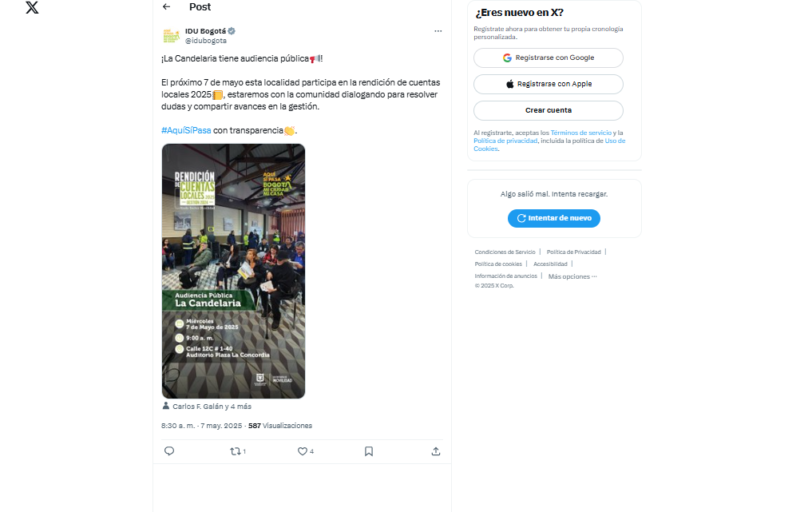Open the La Candelaria event image

[x=234, y=271]
